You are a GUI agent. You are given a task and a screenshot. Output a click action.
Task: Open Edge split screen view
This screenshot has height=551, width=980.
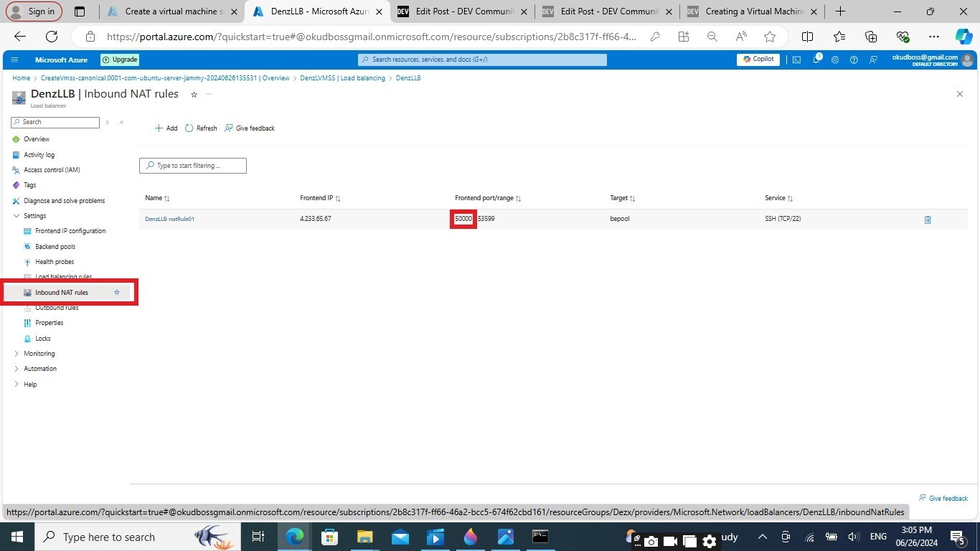(x=807, y=37)
